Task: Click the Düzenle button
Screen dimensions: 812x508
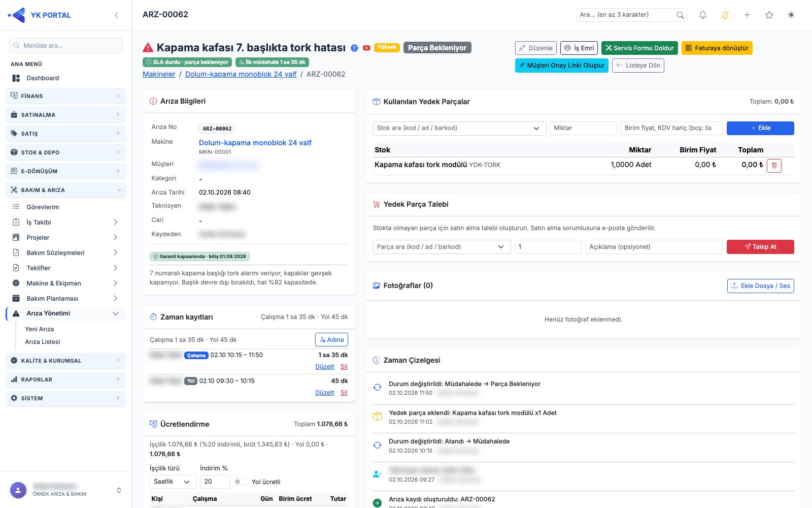Action: pos(536,48)
